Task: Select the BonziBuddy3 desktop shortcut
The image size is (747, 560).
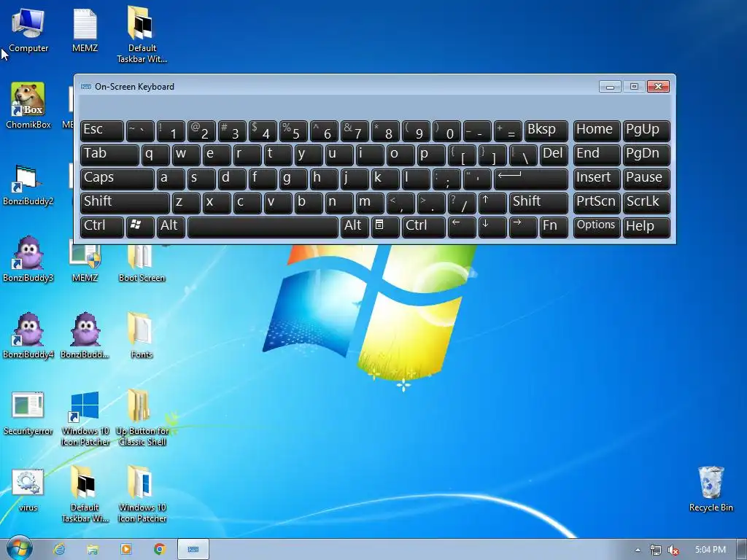Action: tap(28, 260)
